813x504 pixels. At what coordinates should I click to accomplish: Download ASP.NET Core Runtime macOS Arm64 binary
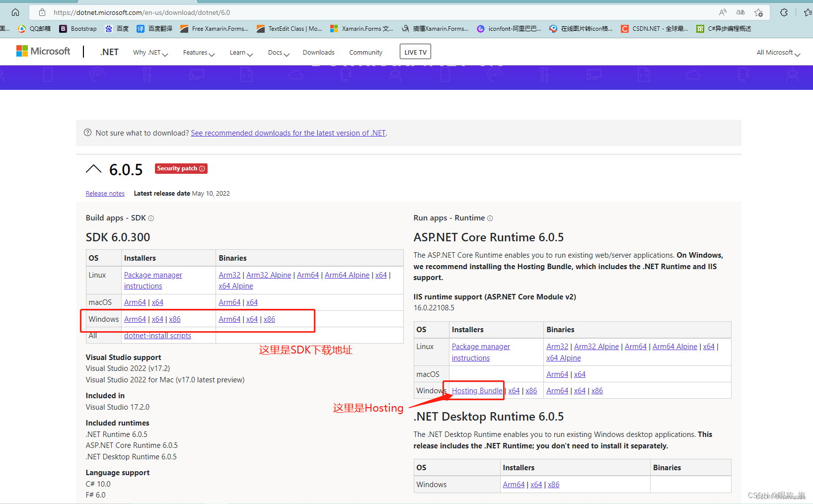tap(557, 374)
